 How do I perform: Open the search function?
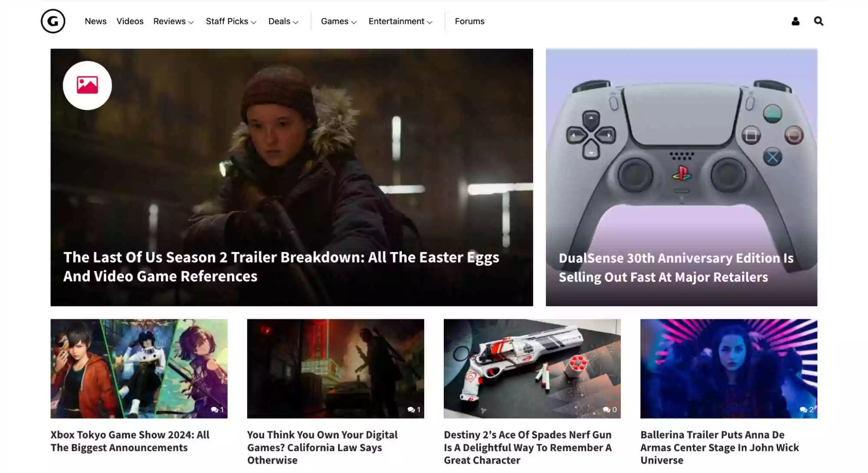818,21
